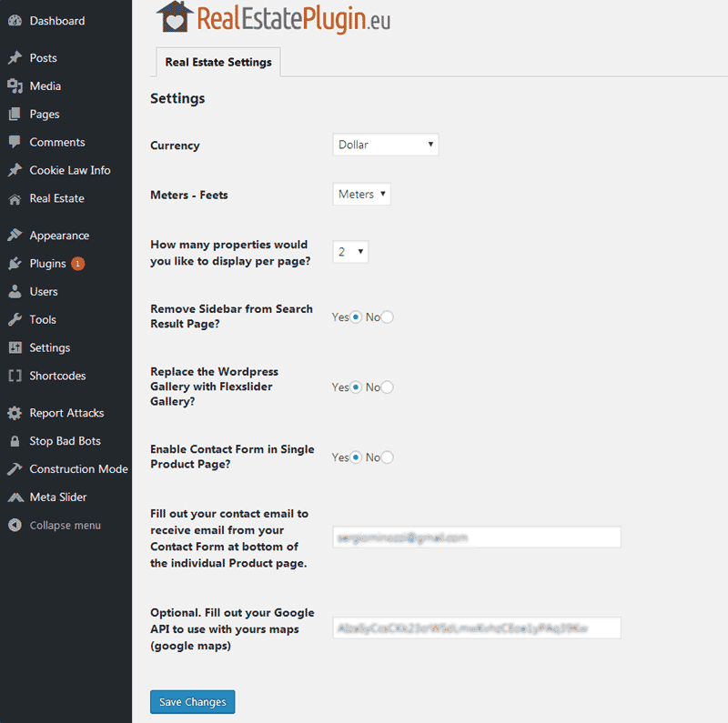This screenshot has width=728, height=723.
Task: Click the RealEstatePlugin house logo
Action: click(x=175, y=16)
